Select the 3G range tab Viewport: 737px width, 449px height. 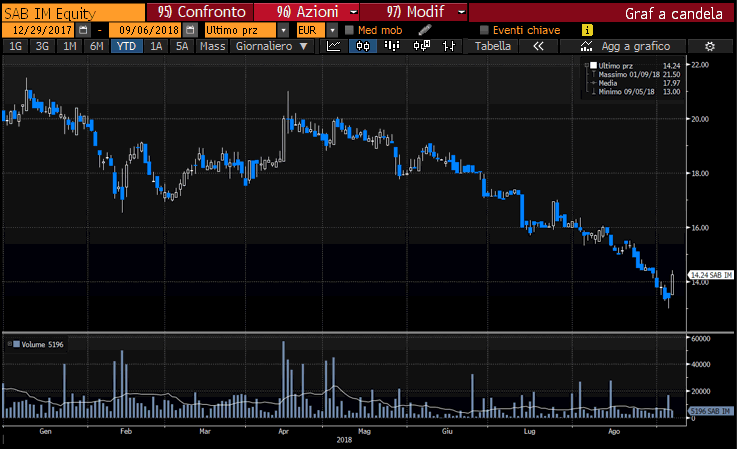(x=42, y=46)
